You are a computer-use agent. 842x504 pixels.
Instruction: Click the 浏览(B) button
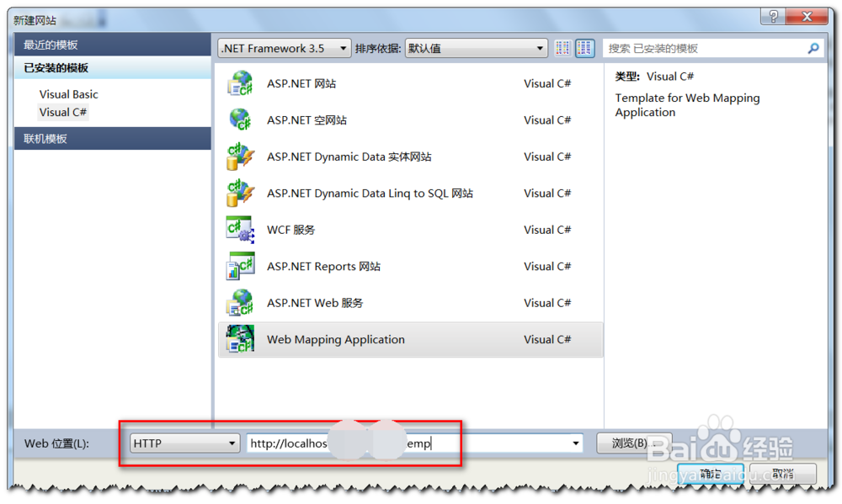pyautogui.click(x=634, y=443)
